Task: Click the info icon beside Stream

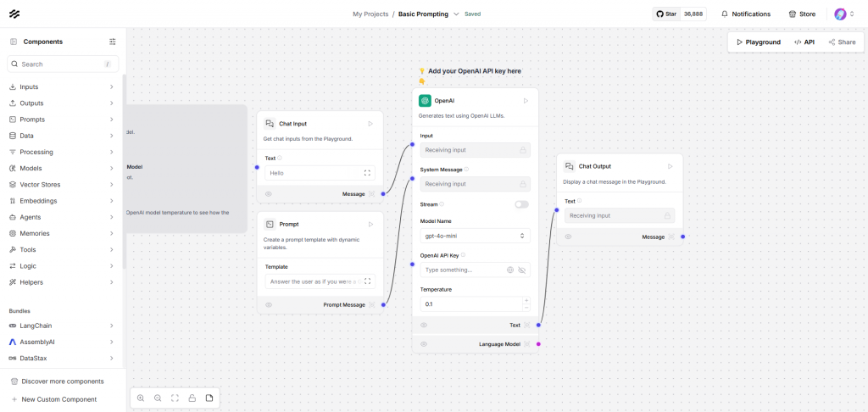Action: coord(442,204)
